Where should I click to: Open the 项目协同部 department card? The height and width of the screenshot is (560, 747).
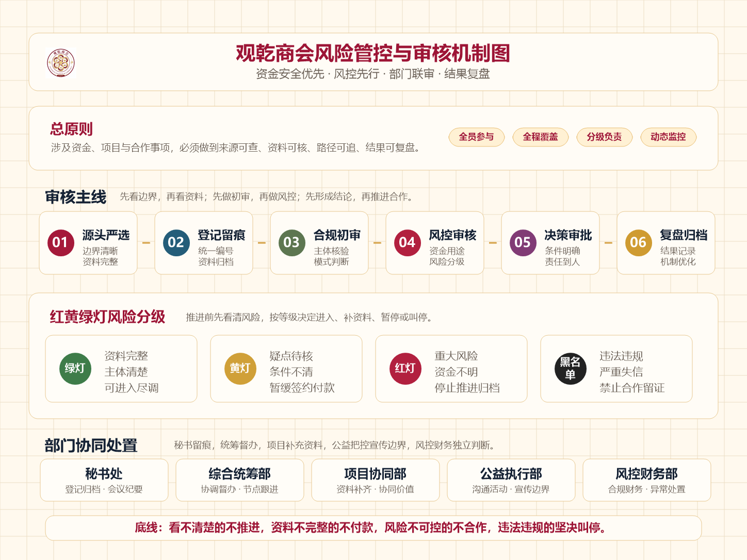pos(376,480)
